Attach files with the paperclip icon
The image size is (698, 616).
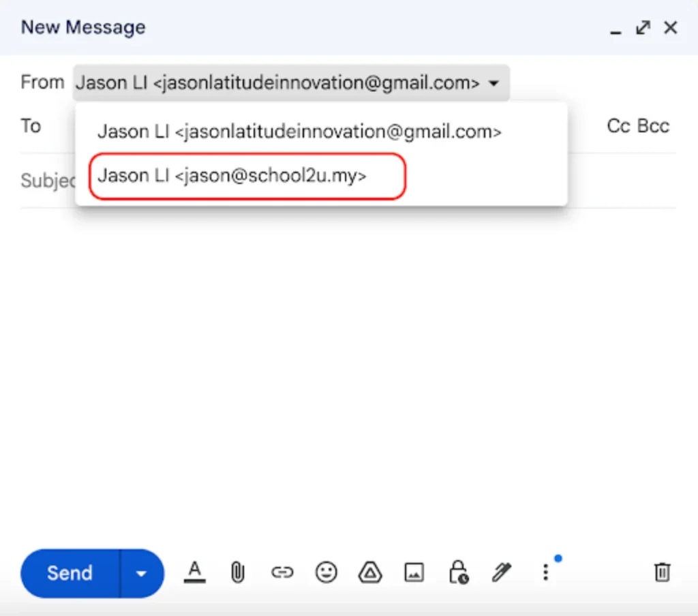pyautogui.click(x=237, y=572)
